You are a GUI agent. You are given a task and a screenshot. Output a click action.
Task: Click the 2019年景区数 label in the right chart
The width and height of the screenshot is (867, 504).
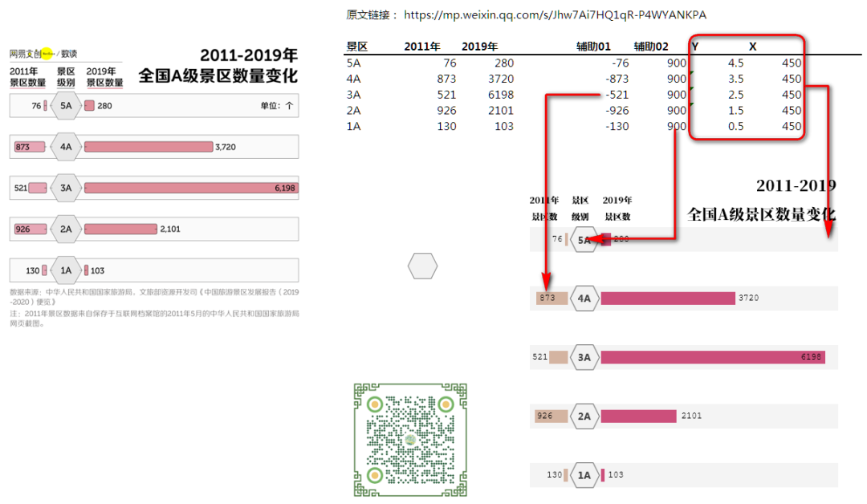click(617, 209)
